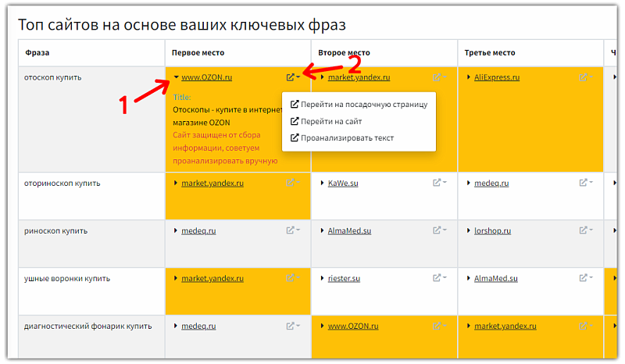The height and width of the screenshot is (364, 625).
Task: Open medeq.ru link in диагностический фонарик row
Action: [x=198, y=326]
